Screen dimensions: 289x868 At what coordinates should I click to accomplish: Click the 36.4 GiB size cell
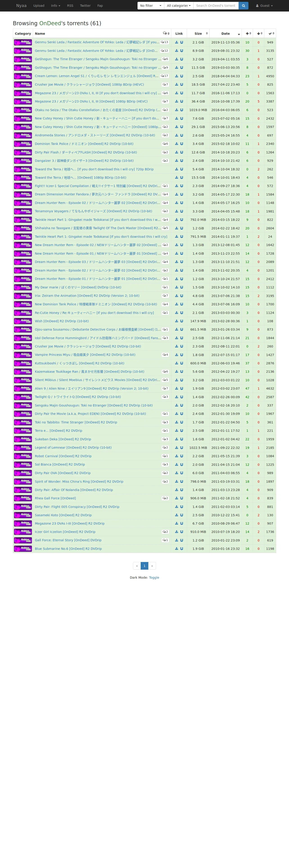[x=198, y=101]
